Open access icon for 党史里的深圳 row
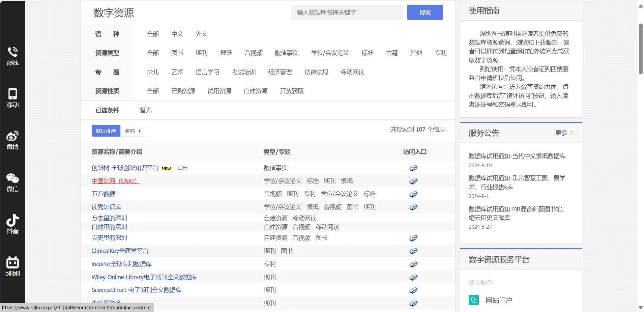The width and height of the screenshot is (644, 312). click(413, 238)
